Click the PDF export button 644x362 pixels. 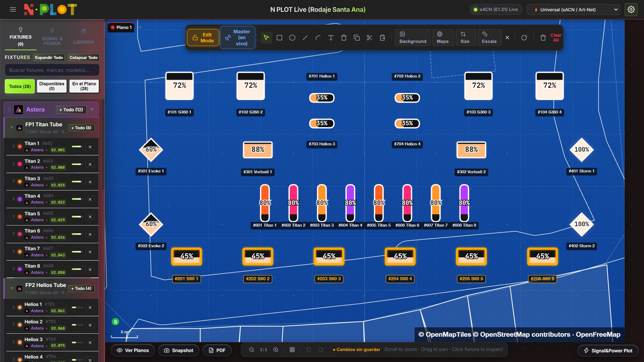(217, 350)
